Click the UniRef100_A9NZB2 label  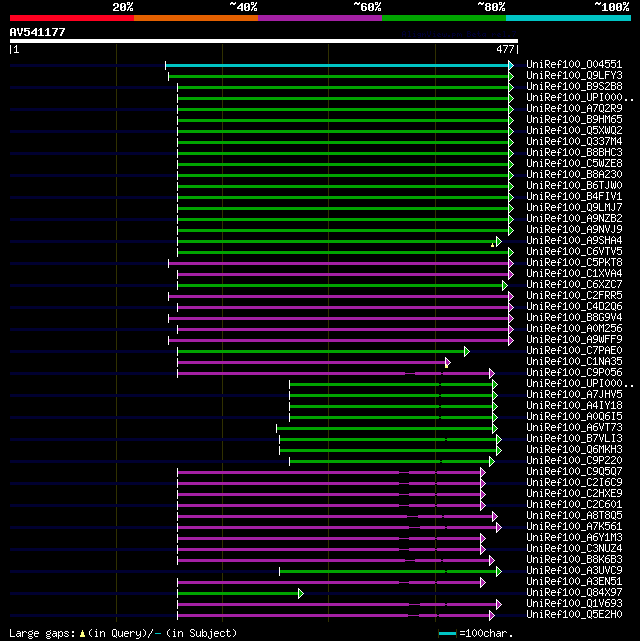coord(574,219)
